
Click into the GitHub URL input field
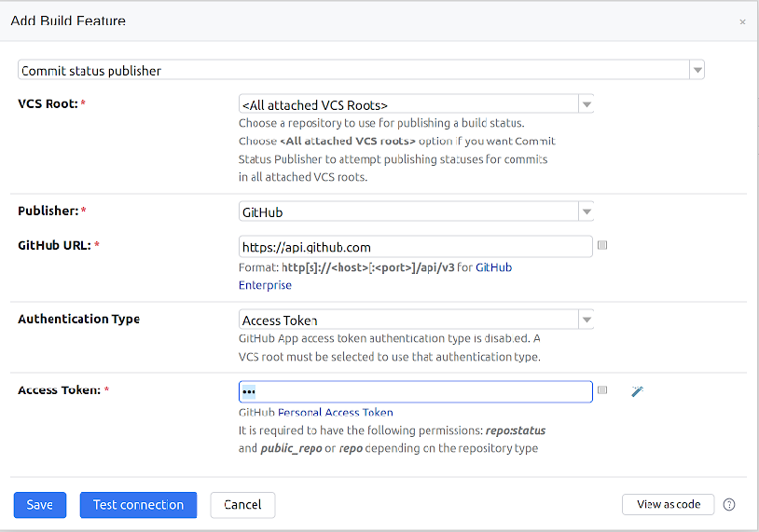pos(415,247)
